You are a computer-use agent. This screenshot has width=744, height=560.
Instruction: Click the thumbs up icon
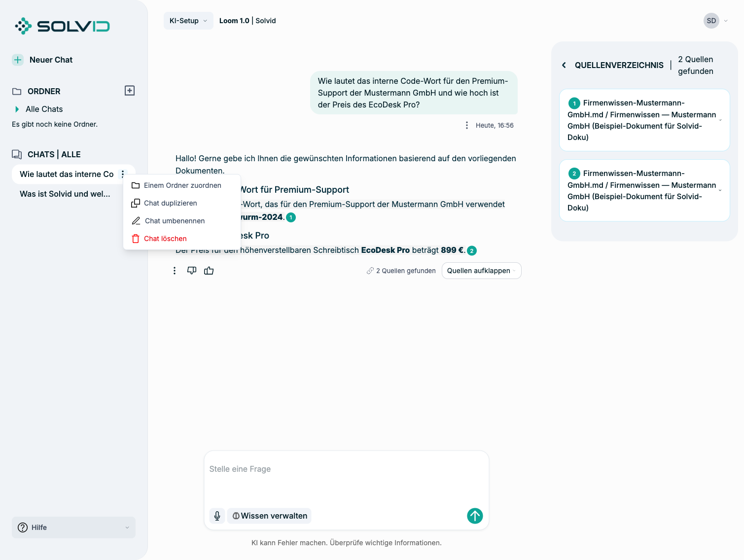point(209,270)
